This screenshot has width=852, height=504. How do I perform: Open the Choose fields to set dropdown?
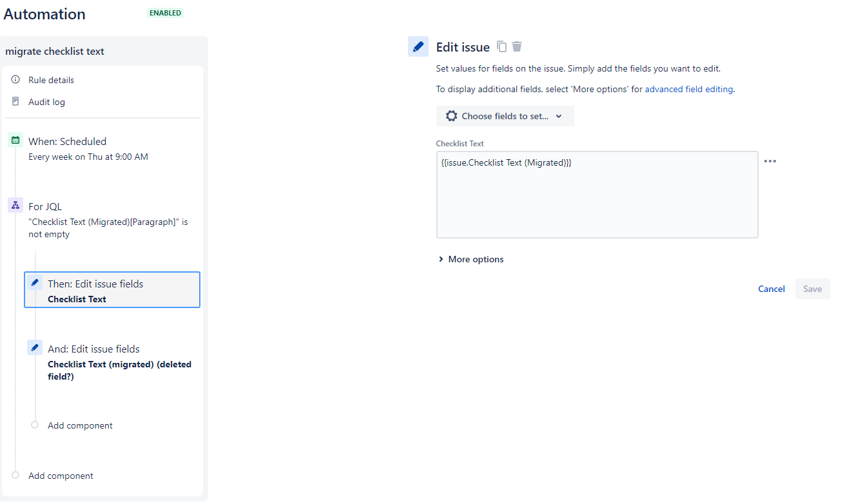[505, 116]
